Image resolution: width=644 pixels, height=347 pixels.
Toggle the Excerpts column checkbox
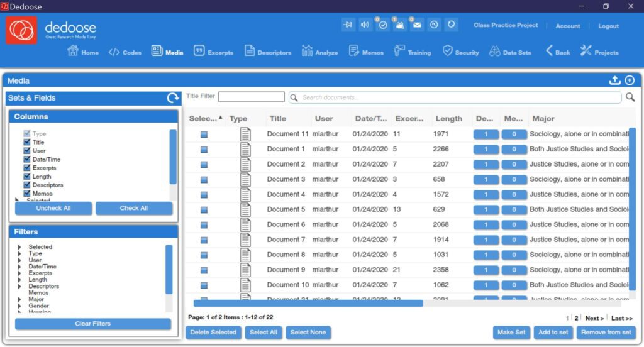tap(27, 168)
